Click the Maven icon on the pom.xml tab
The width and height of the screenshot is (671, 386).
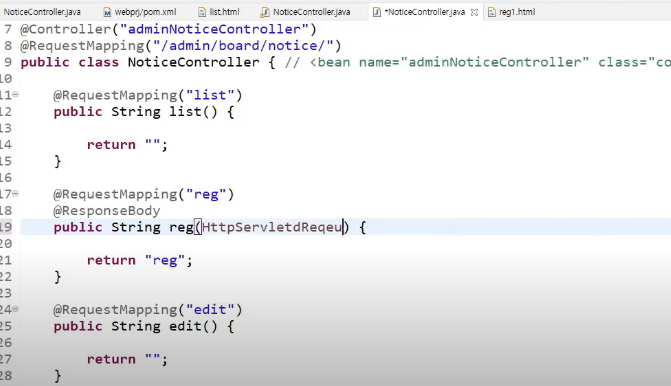point(107,12)
